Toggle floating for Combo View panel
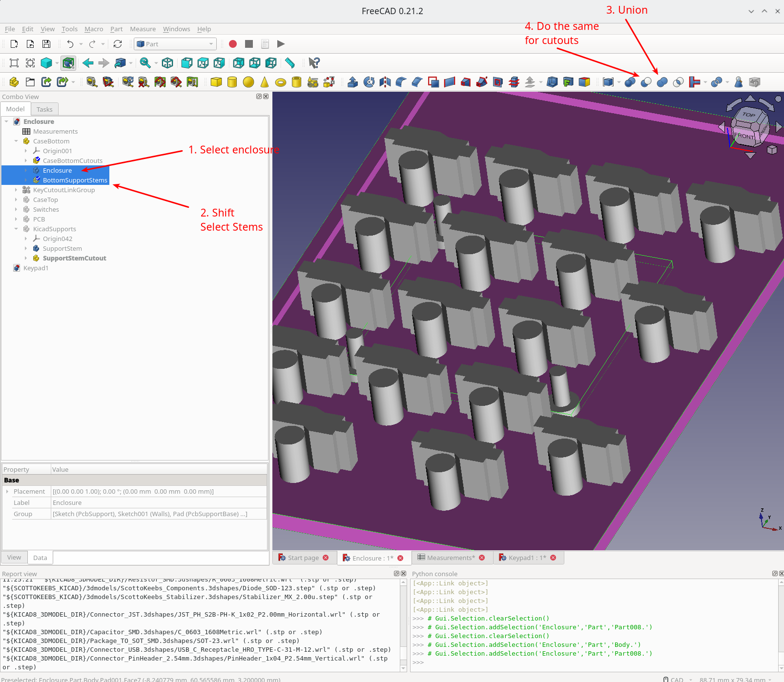The image size is (784, 682). tap(259, 97)
